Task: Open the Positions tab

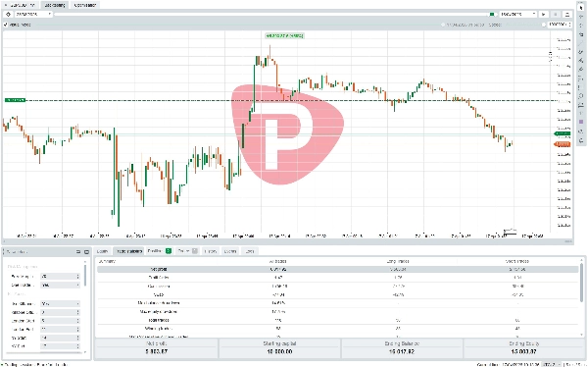Action: (160, 251)
